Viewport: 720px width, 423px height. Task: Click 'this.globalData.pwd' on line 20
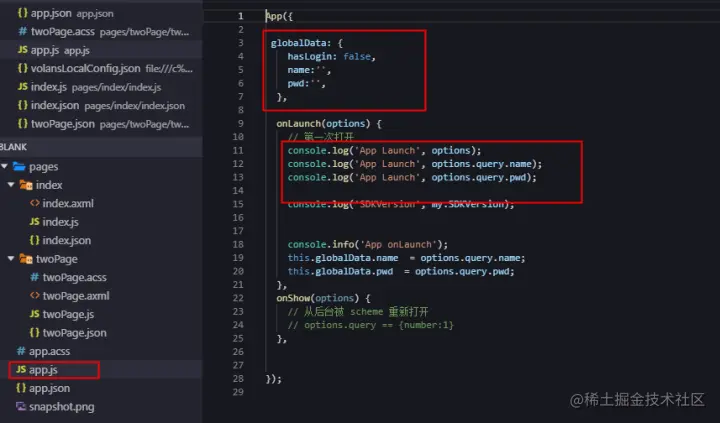click(x=340, y=271)
